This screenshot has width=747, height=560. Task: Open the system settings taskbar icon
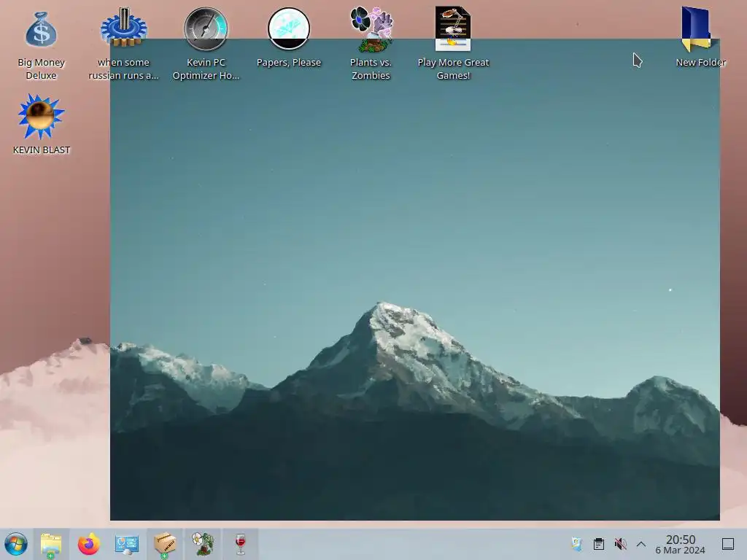[x=127, y=544]
